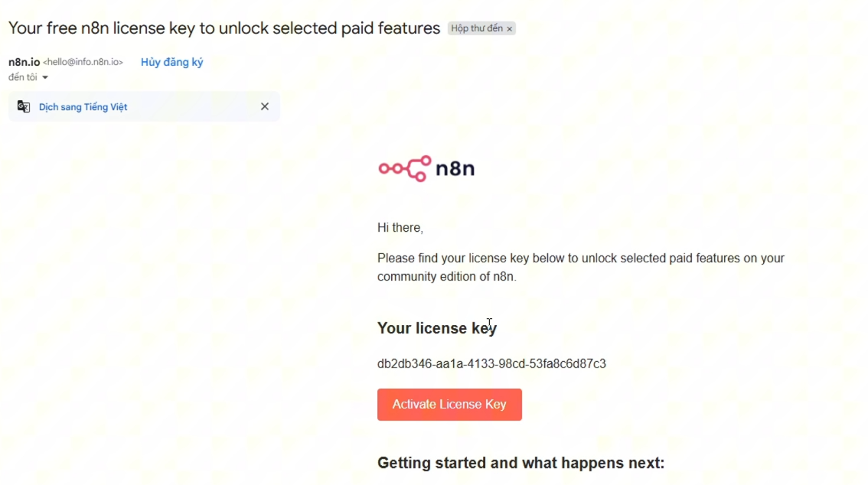The image size is (868, 485).
Task: Click the license key db2db346 text
Action: coord(491,363)
